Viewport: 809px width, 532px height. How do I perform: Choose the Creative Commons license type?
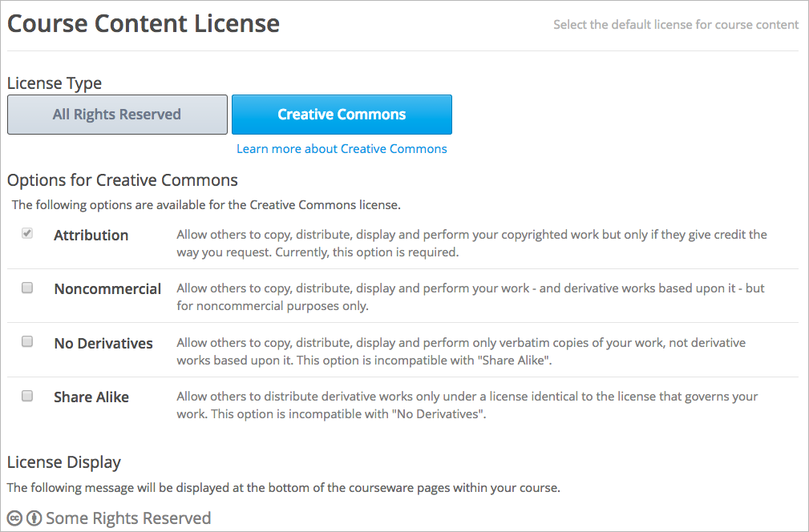click(342, 115)
